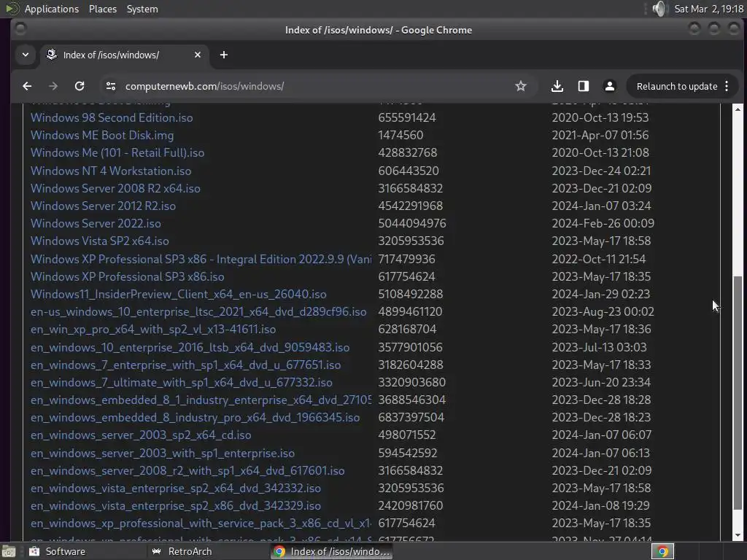Select the Index of /isos/windows/ browser tab
The height and width of the screenshot is (560, 747).
[124, 55]
